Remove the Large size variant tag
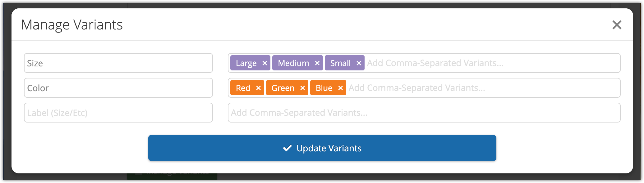Image resolution: width=644 pixels, height=183 pixels. click(265, 63)
